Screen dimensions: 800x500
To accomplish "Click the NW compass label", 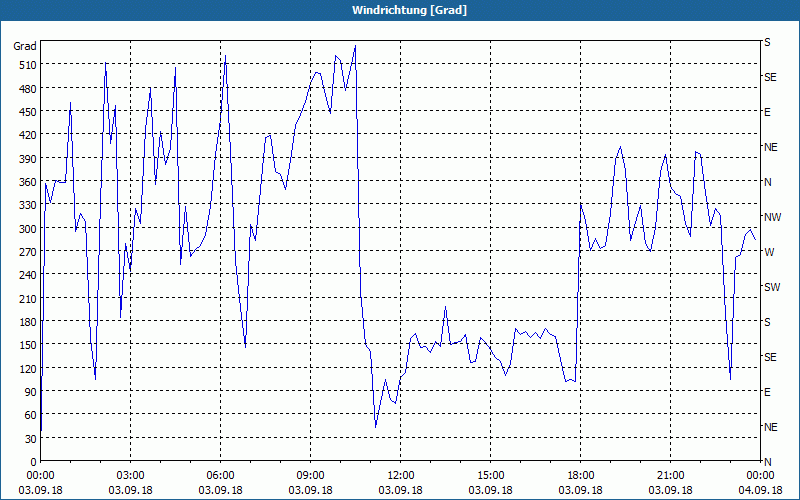I will point(772,217).
